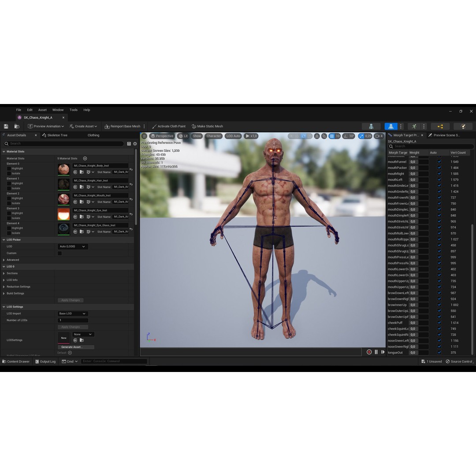Enable Highlight checkbox for Element 2
Screen dimensions: 476x476
pyautogui.click(x=9, y=198)
